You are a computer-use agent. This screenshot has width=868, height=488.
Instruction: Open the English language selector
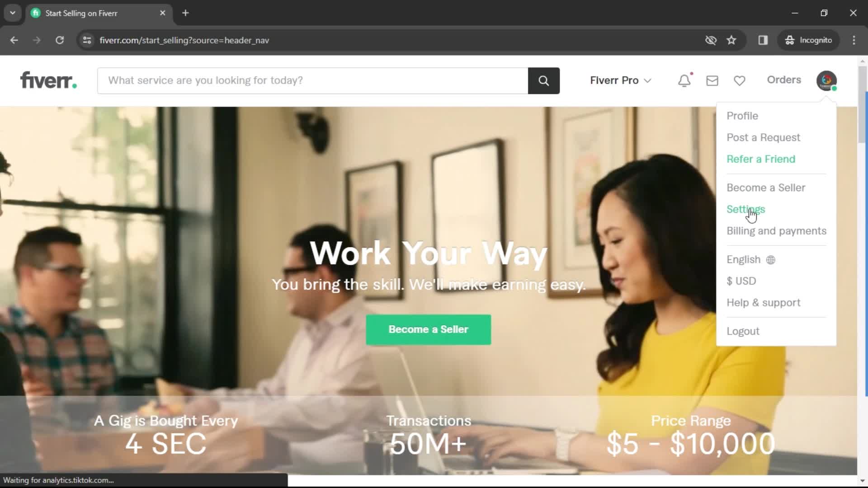tap(750, 259)
